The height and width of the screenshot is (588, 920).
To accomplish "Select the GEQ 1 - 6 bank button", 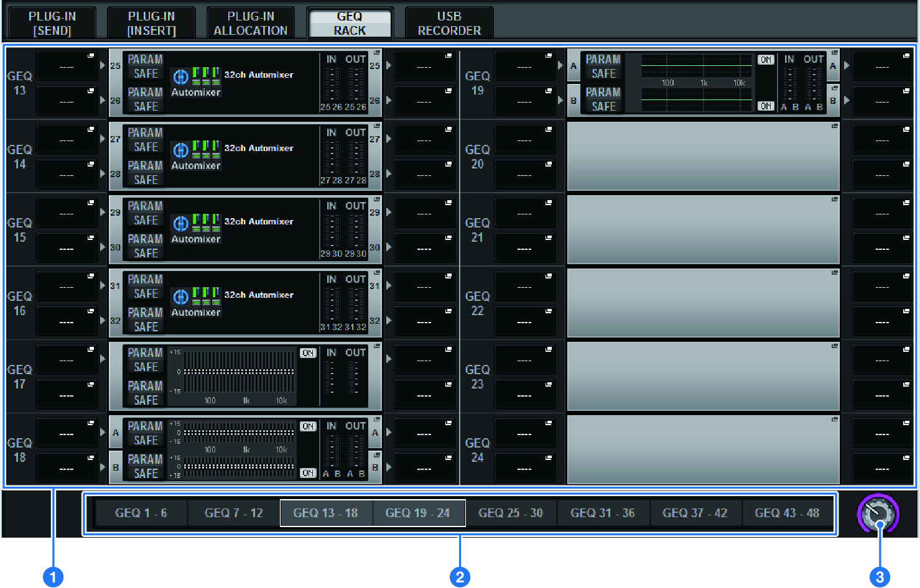I will click(141, 513).
